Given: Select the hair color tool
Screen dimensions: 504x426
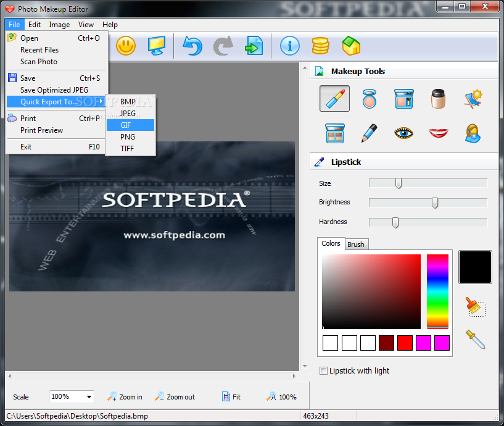Looking at the screenshot, I should [473, 133].
